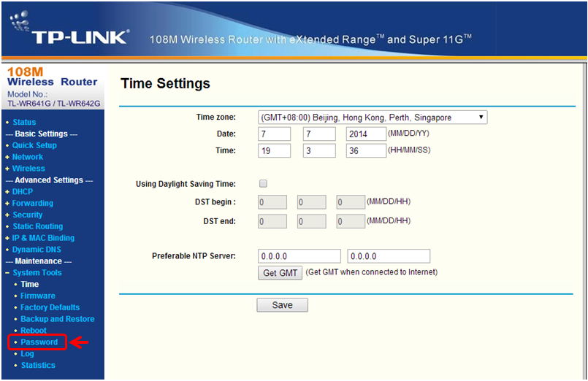The image size is (588, 381).
Task: Click the DST begin month field
Action: (272, 202)
